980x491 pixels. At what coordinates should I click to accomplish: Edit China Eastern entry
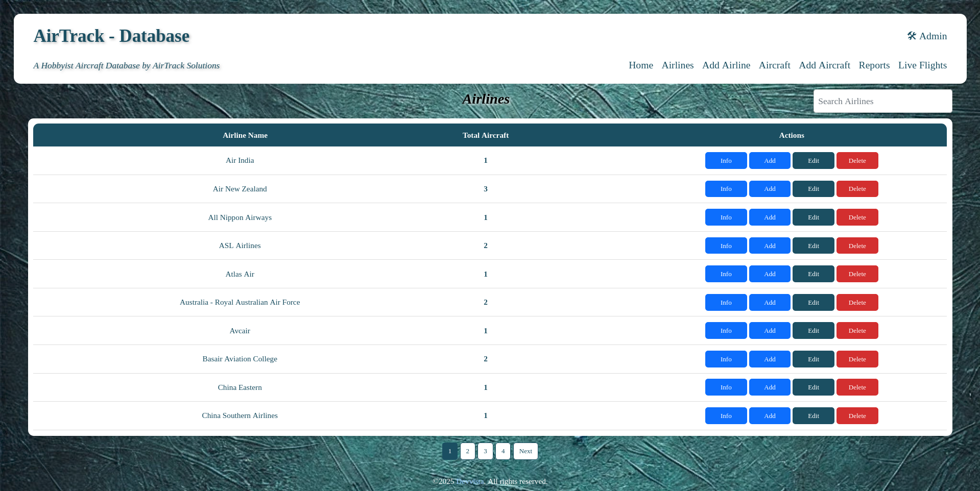pyautogui.click(x=814, y=387)
